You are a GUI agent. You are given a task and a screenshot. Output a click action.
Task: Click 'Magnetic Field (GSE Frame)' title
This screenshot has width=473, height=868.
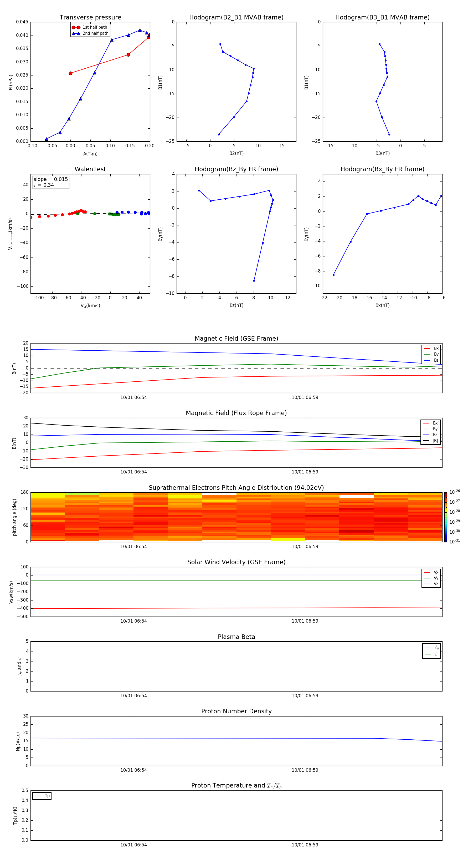click(236, 339)
